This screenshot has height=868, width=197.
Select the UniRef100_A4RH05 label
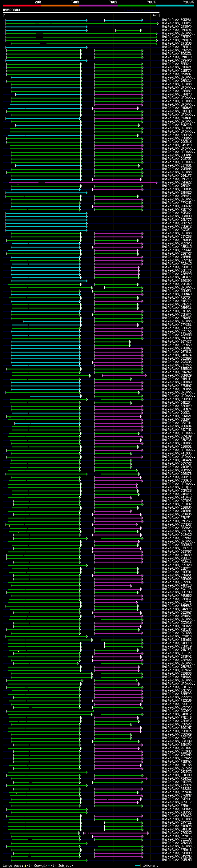[176, 108]
